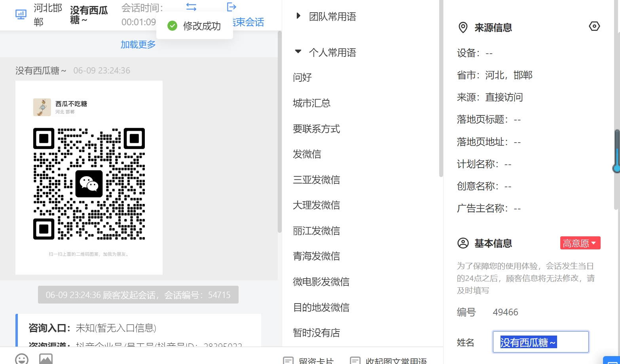Open the 高意愿 intent dropdown
Image resolution: width=620 pixels, height=364 pixels.
click(580, 243)
